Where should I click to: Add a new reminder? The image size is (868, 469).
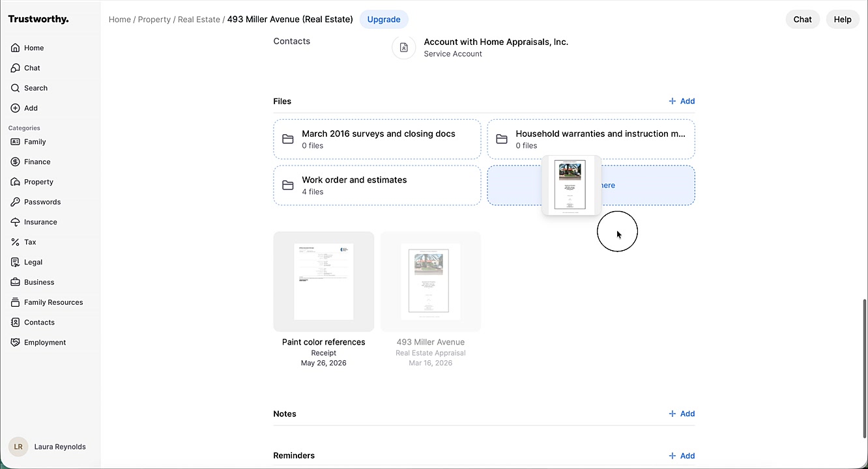coord(682,456)
